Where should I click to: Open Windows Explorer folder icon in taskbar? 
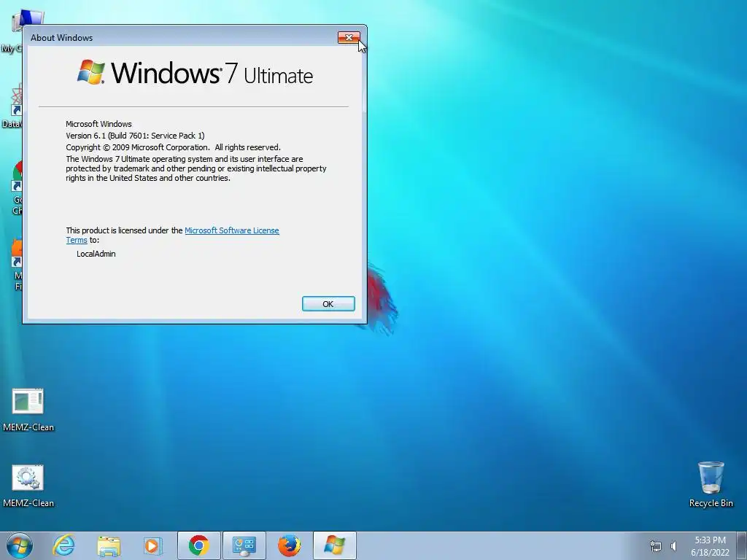[x=109, y=545]
